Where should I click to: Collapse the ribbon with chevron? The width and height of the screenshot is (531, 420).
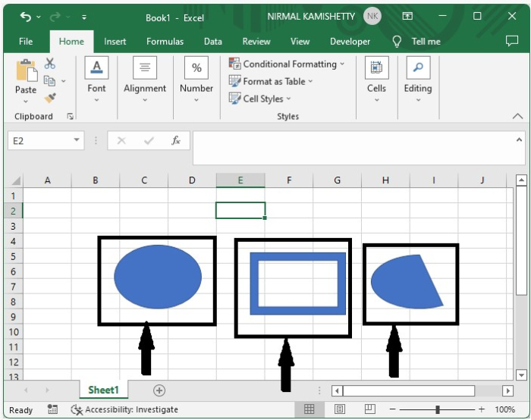[517, 117]
